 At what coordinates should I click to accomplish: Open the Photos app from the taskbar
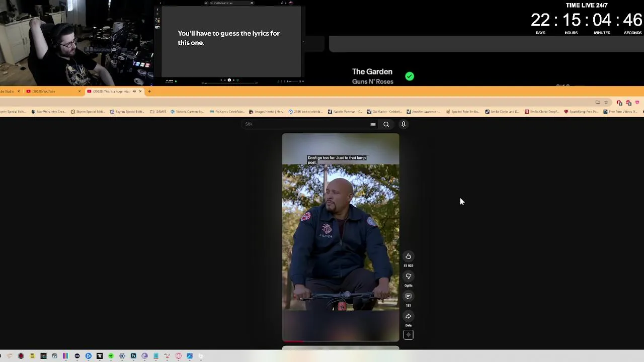pyautogui.click(x=189, y=356)
